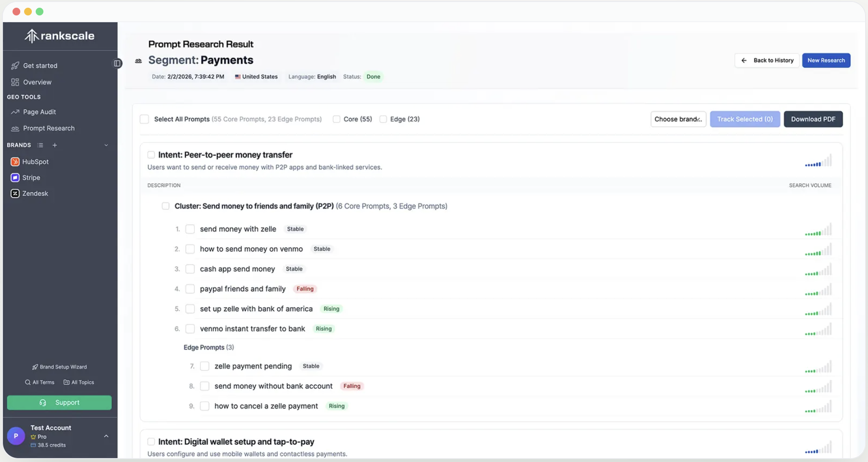This screenshot has width=868, height=462.
Task: Check the send money without bank account prompt
Action: point(204,386)
